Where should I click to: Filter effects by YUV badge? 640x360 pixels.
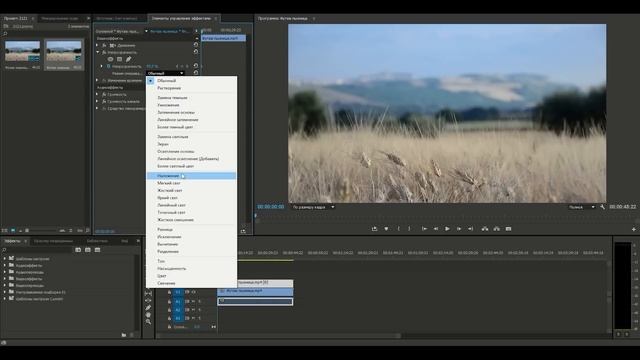[97, 250]
